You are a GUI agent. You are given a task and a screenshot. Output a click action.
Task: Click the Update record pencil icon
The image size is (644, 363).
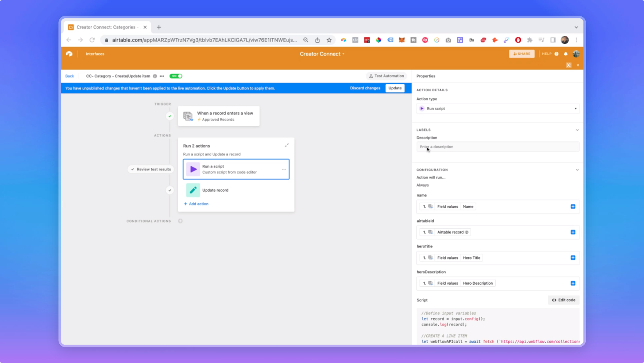click(193, 190)
